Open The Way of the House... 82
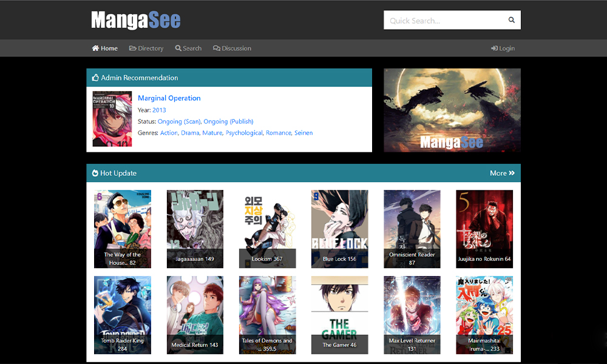Image resolution: width=607 pixels, height=364 pixels. [x=123, y=229]
